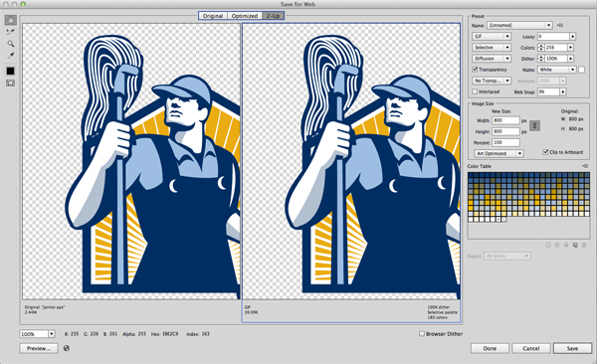Screen dimensions: 597x364
Task: Click the constrain proportions link icon
Action: pos(534,125)
